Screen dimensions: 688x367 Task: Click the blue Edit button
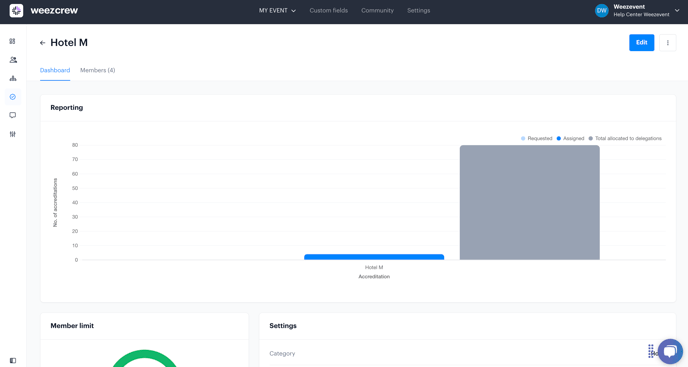(641, 43)
